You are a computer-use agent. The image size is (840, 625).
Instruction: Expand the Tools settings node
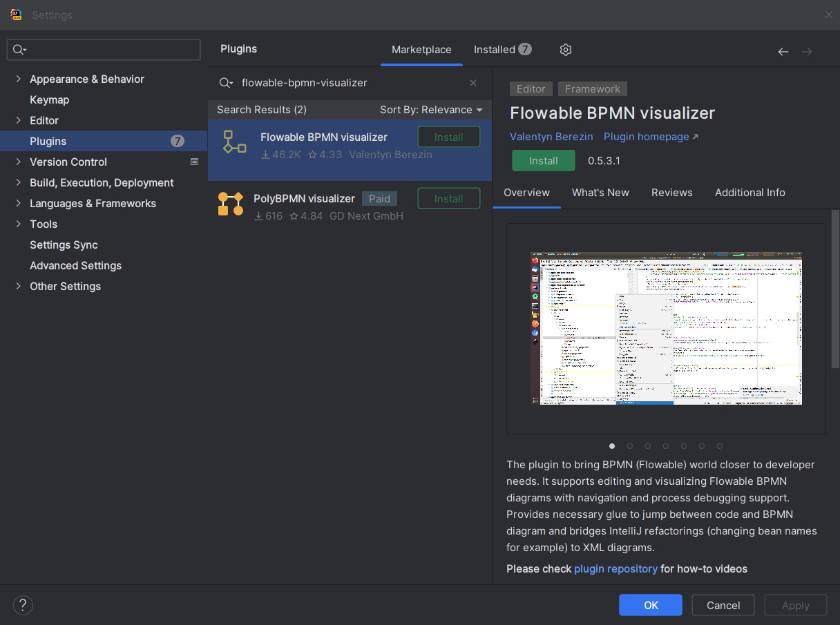[x=18, y=224]
